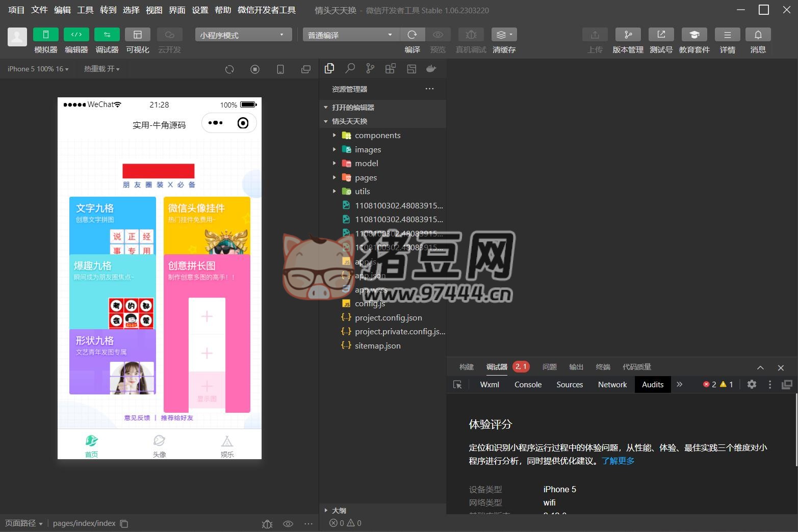Click the simulator phone device icon
The image size is (798, 532).
click(x=280, y=69)
